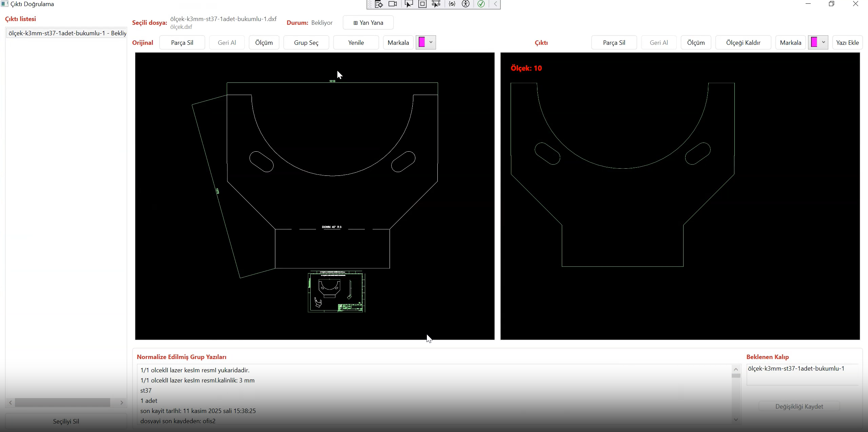Open Orijinal panel color dropdown arrow
This screenshot has height=432, width=868.
(431, 42)
